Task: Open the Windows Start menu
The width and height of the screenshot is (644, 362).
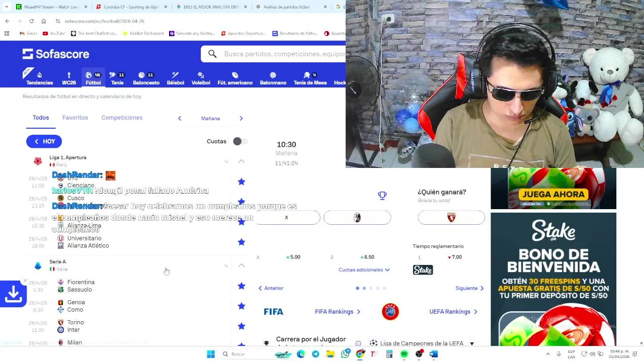Action: pos(211,354)
